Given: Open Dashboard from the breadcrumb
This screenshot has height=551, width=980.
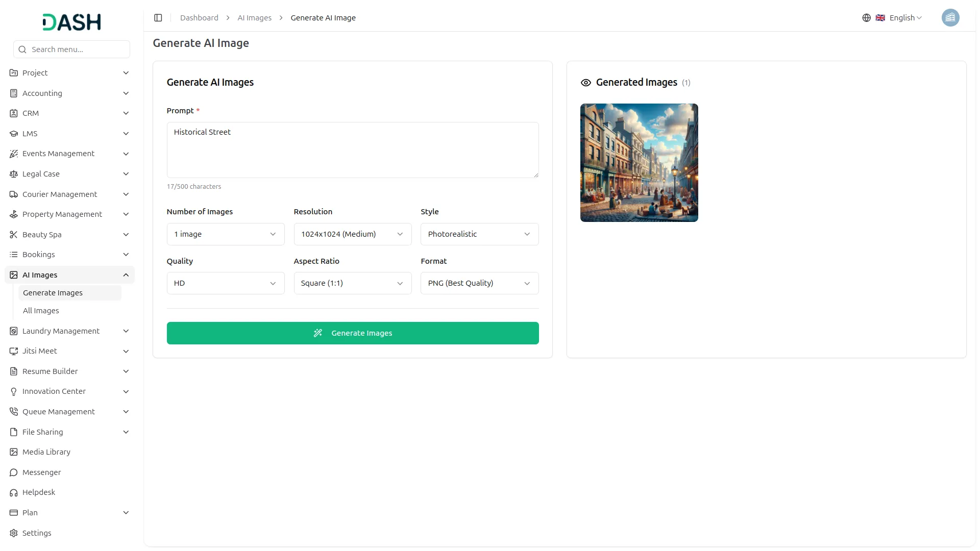Looking at the screenshot, I should point(199,17).
